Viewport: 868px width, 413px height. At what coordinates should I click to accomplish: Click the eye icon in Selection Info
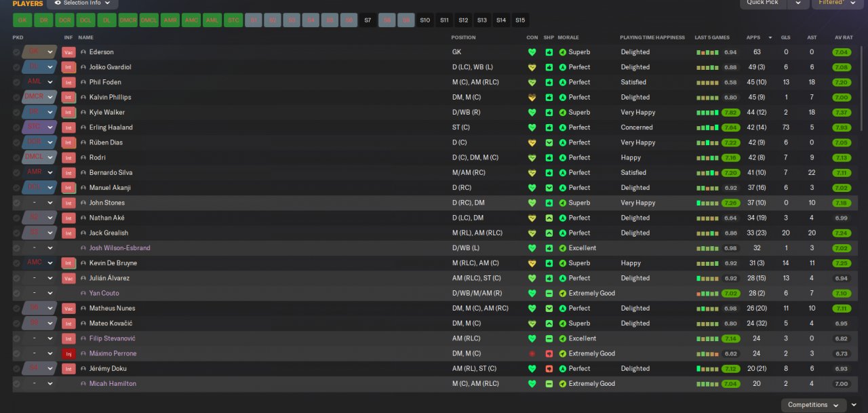[57, 3]
